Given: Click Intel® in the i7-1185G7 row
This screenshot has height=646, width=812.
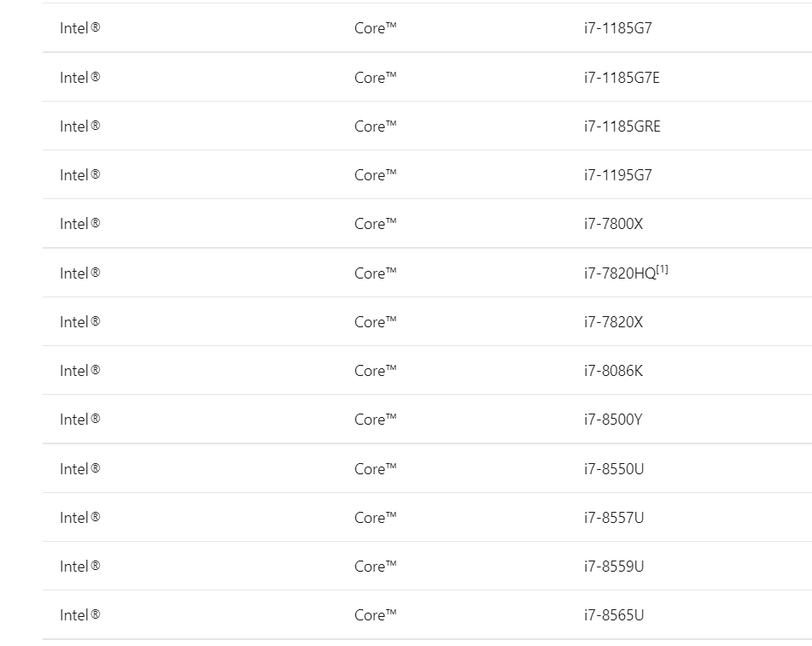Looking at the screenshot, I should pyautogui.click(x=79, y=28).
